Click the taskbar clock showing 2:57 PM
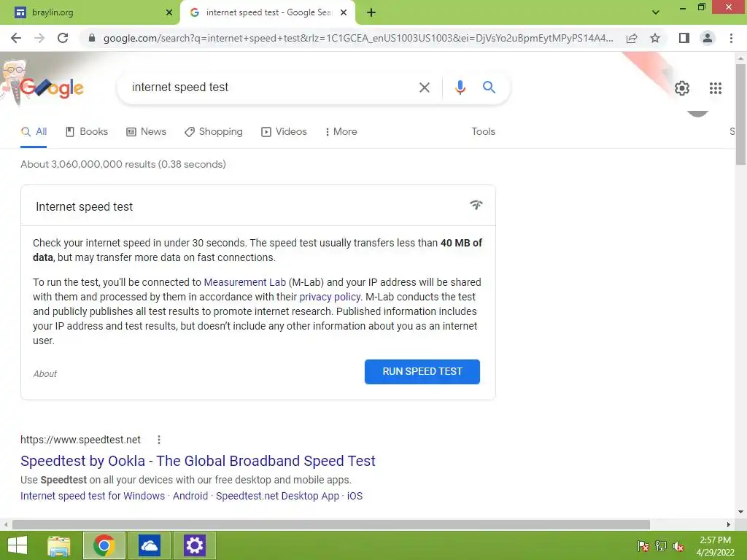 715,546
